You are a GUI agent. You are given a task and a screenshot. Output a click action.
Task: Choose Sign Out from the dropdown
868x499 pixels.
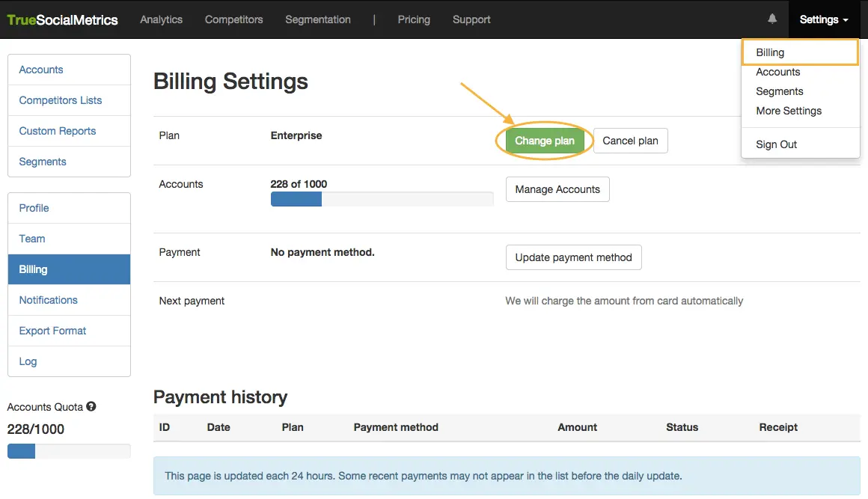click(776, 144)
